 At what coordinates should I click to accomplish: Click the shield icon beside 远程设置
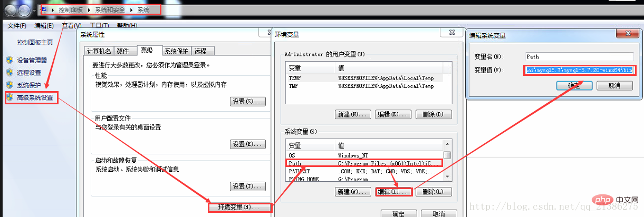[x=9, y=72]
